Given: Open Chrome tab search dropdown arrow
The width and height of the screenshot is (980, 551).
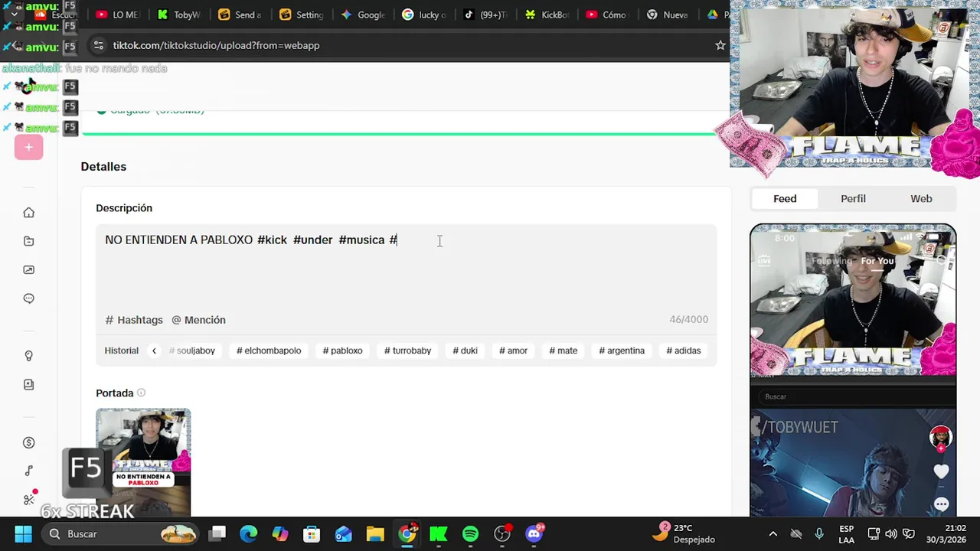Looking at the screenshot, I should coord(14,14).
